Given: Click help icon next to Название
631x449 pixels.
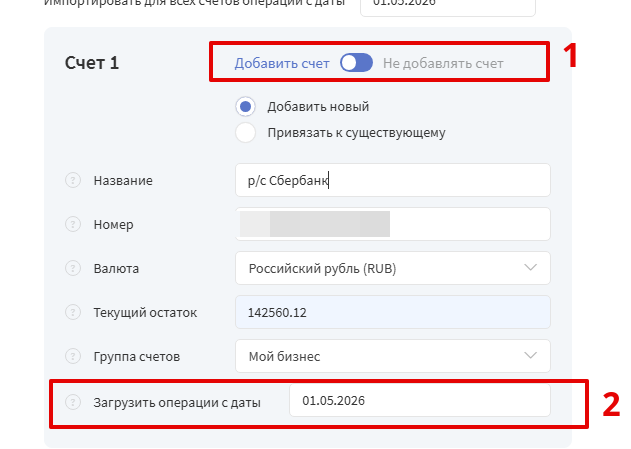Looking at the screenshot, I should [73, 180].
